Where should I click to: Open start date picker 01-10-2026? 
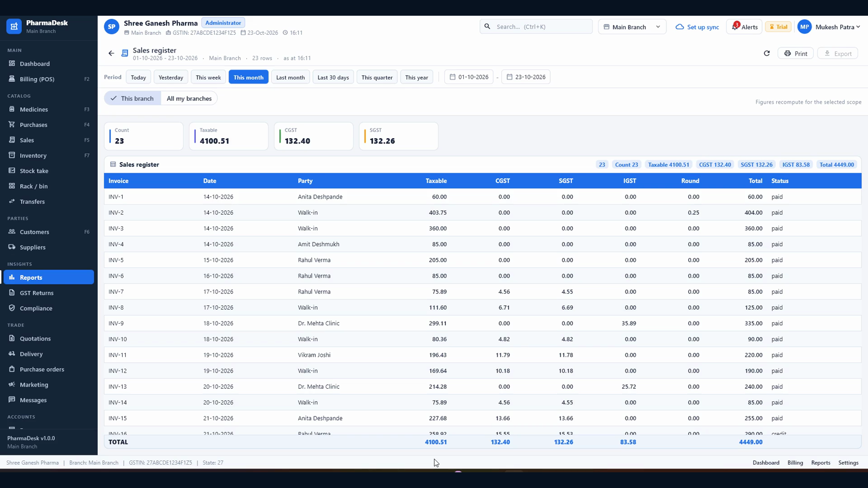pos(469,77)
